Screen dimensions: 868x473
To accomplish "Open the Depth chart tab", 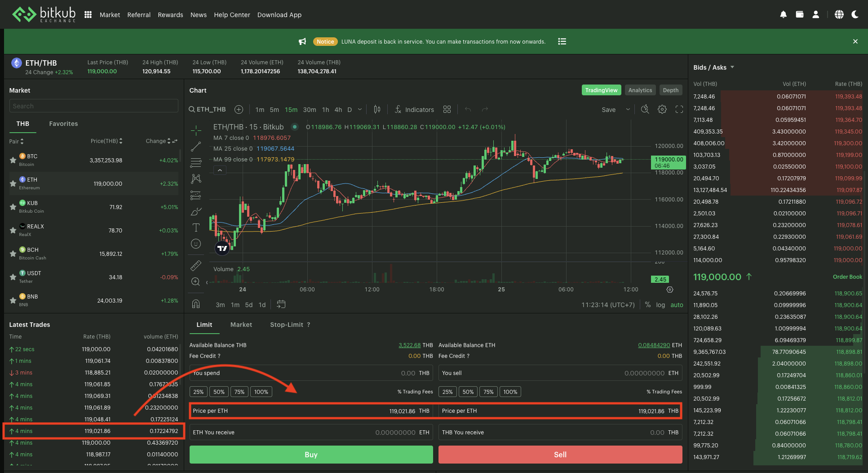I will [x=671, y=90].
